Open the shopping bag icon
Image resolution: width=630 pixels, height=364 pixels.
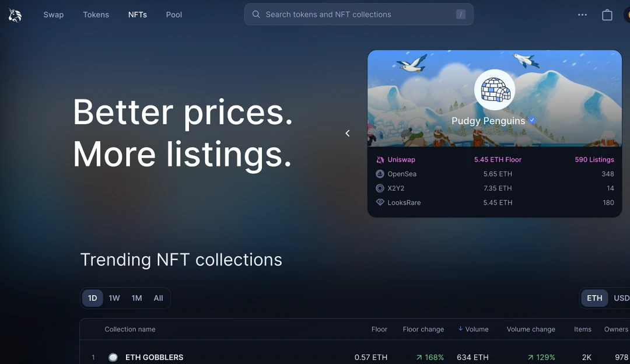pyautogui.click(x=607, y=15)
